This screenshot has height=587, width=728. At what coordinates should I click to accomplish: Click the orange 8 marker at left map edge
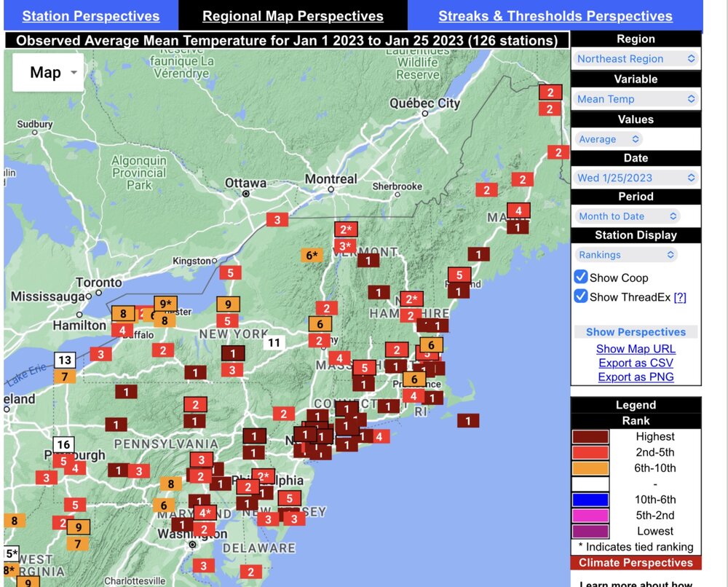[15, 521]
